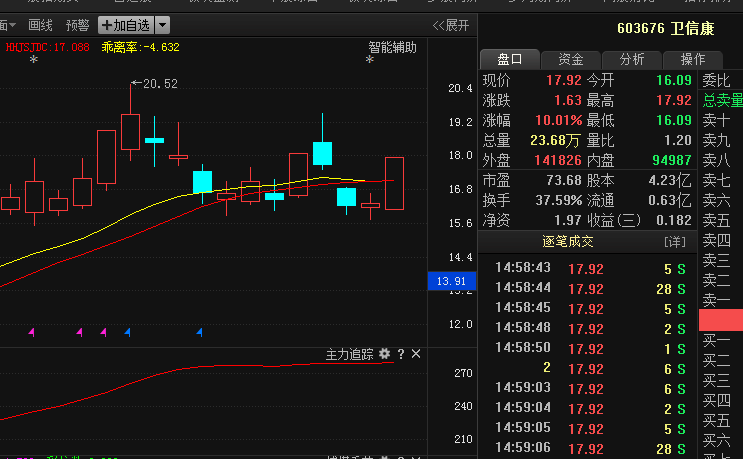This screenshot has width=743, height=459.
Task: Click 涨幅 value 10.01%
Action: (x=558, y=120)
